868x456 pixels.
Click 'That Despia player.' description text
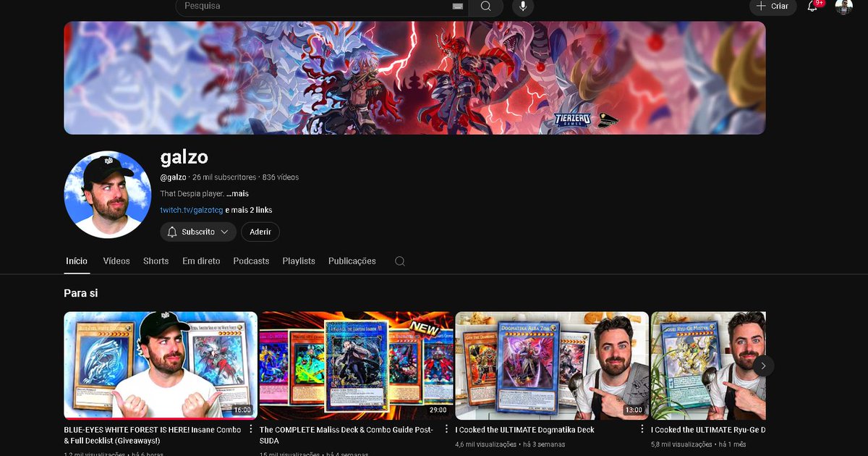pyautogui.click(x=192, y=194)
